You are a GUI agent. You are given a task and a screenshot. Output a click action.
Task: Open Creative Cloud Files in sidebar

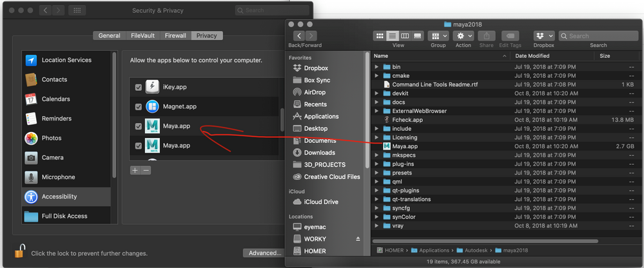[327, 177]
